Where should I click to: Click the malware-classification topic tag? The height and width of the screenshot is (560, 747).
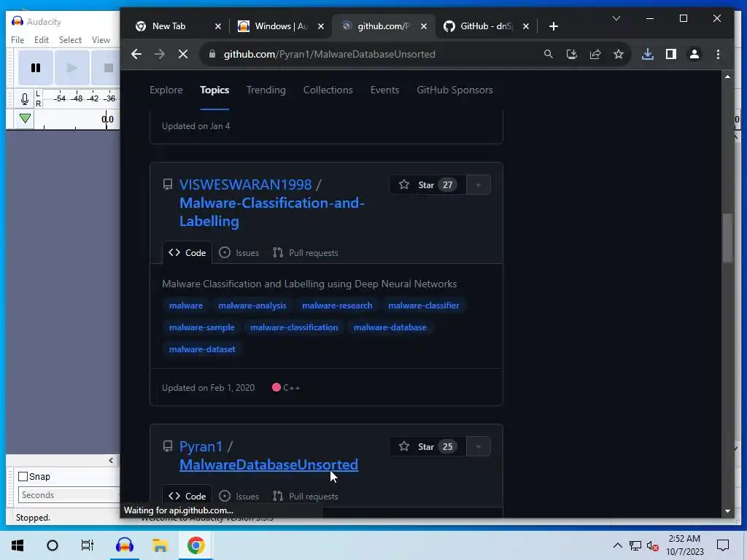click(x=294, y=327)
